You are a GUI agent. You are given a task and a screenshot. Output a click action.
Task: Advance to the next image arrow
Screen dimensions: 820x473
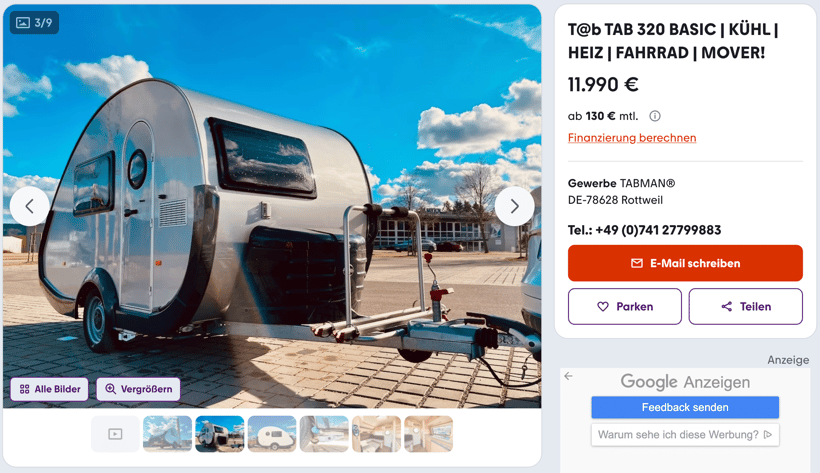pyautogui.click(x=515, y=206)
